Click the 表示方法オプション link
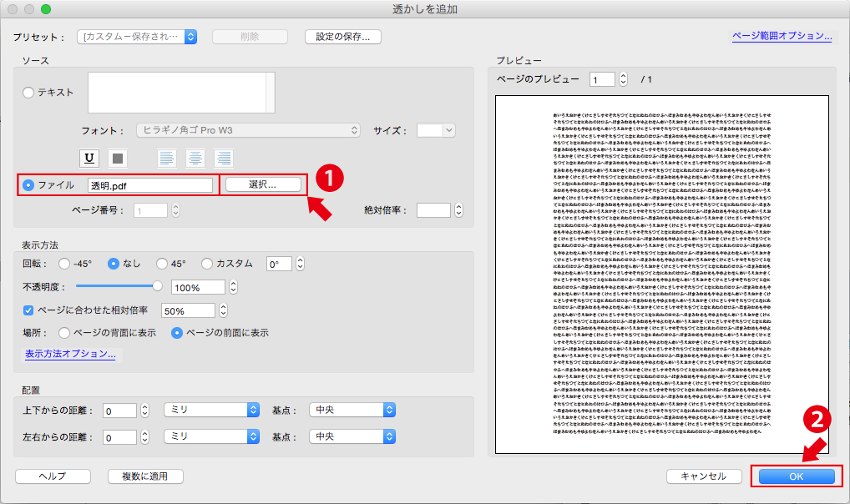Image resolution: width=850 pixels, height=504 pixels. pyautogui.click(x=70, y=354)
